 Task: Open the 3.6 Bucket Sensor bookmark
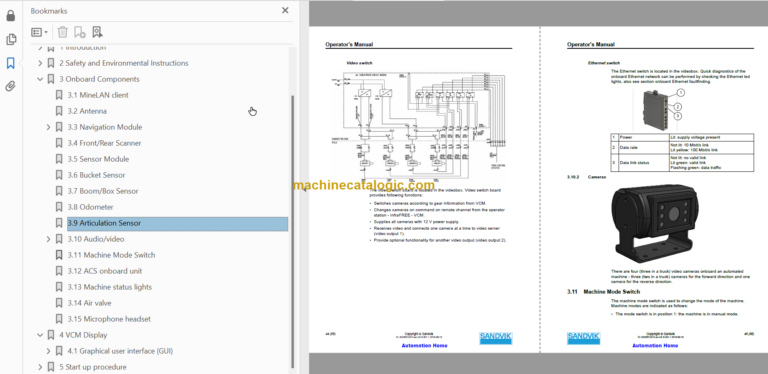tap(96, 175)
